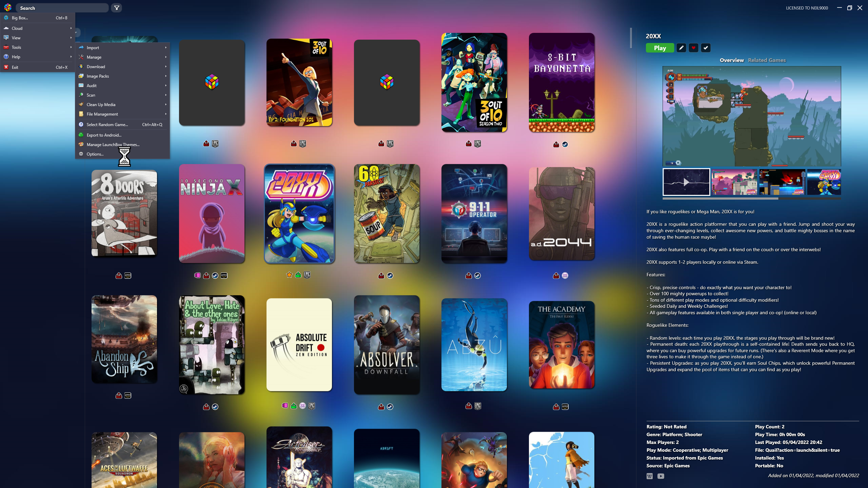Click the star favorite badge under 20XX
The image size is (868, 488).
tap(289, 275)
